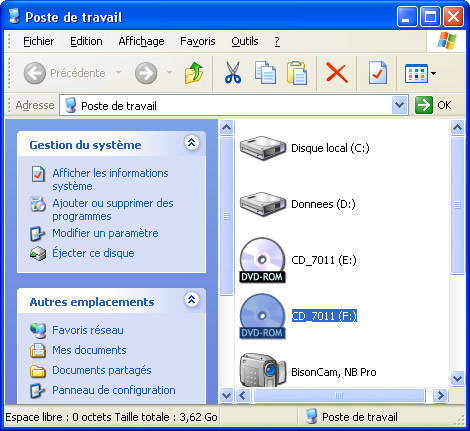Click the Documents partagés folder icon

tap(38, 371)
